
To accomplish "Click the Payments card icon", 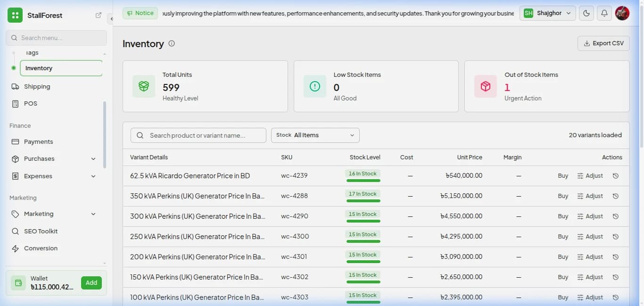I will tap(15, 141).
